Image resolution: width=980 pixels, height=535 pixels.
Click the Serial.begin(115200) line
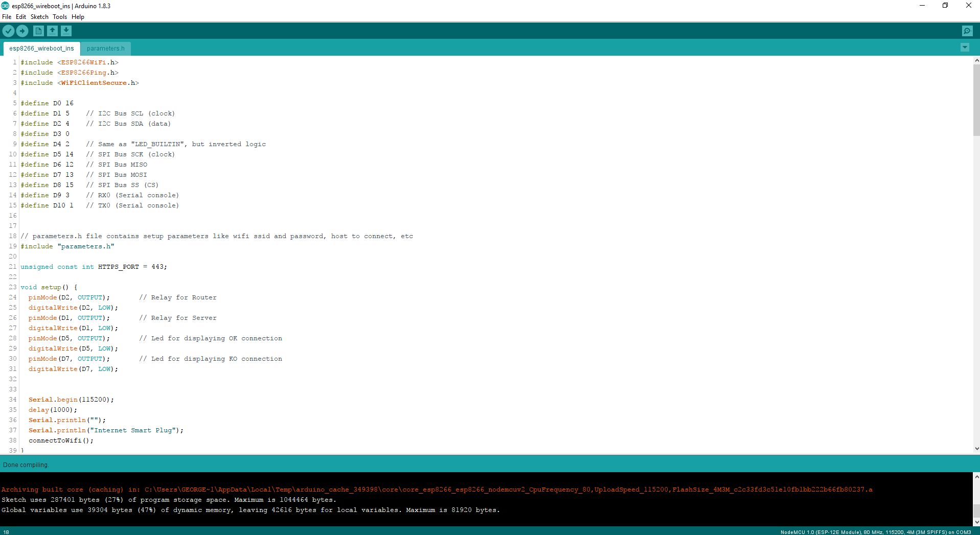(x=72, y=400)
